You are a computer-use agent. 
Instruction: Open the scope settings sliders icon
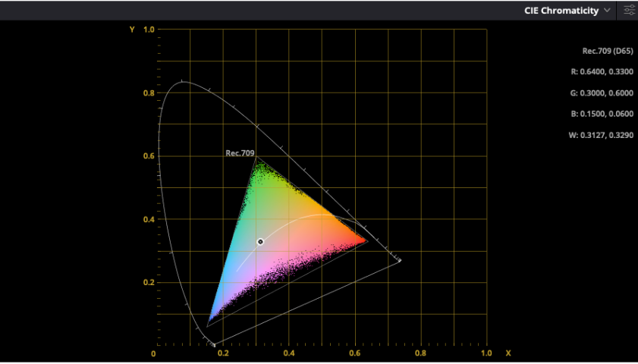[x=630, y=11]
